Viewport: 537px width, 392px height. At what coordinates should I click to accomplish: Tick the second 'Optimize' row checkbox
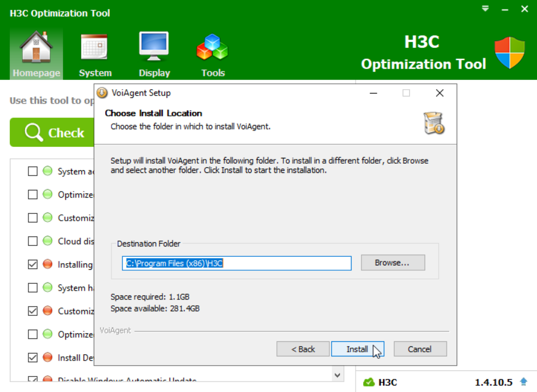[x=33, y=334]
